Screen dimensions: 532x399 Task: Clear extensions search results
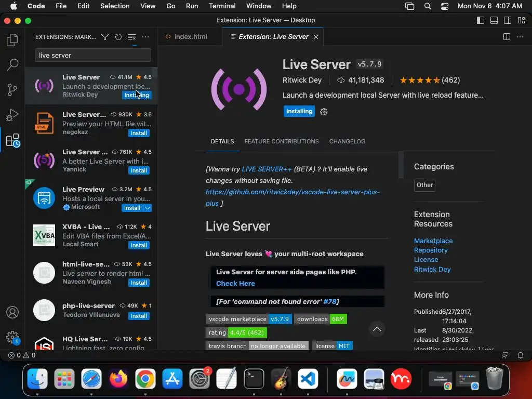pos(131,37)
